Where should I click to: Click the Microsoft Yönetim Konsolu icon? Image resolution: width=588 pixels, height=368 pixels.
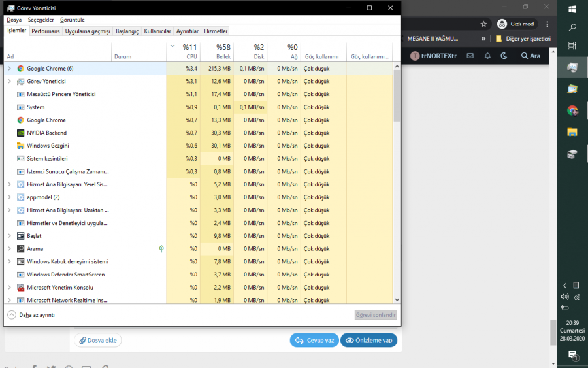21,288
